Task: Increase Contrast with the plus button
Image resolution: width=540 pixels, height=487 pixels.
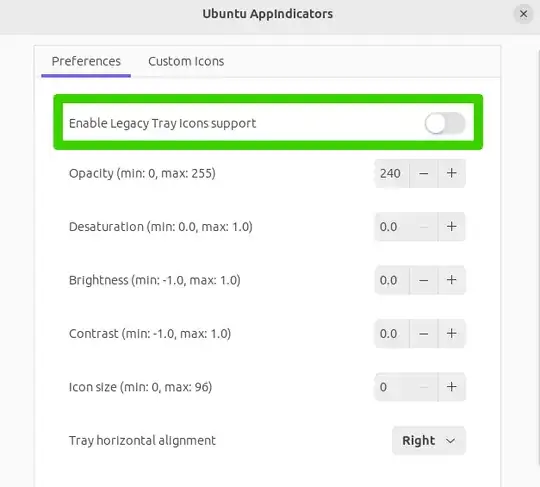Action: pos(451,333)
